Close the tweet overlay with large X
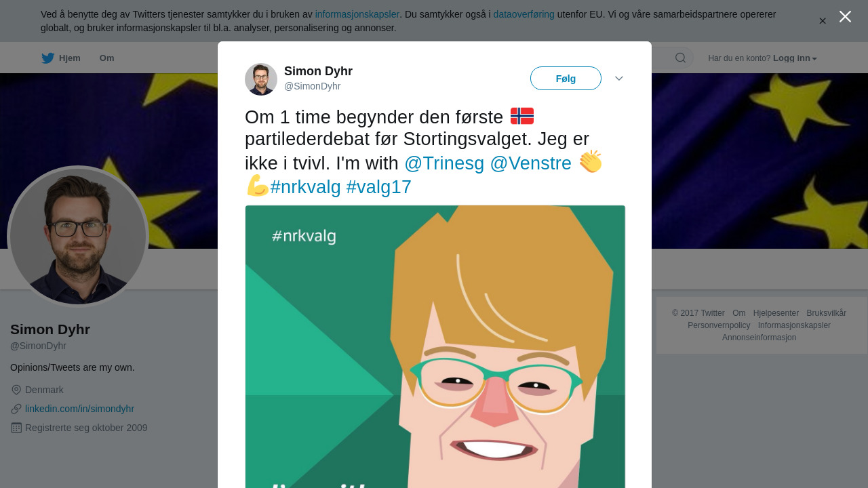Viewport: 868px width, 488px height. [845, 17]
